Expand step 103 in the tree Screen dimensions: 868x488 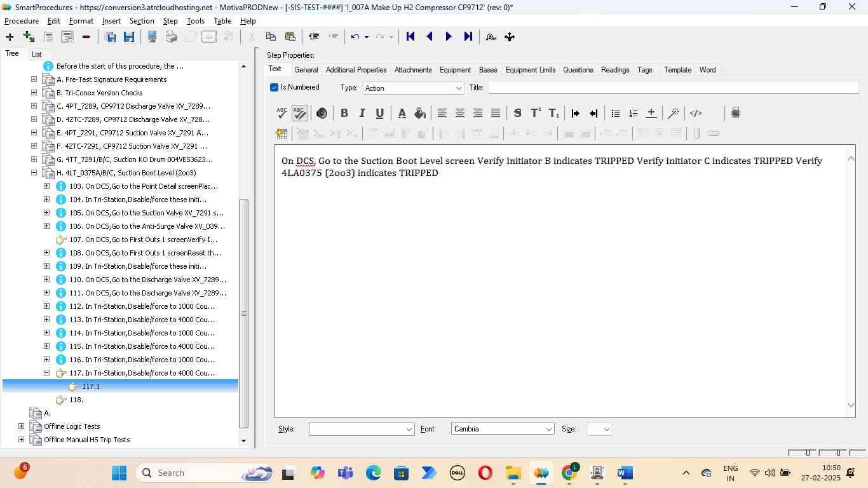[x=46, y=186]
